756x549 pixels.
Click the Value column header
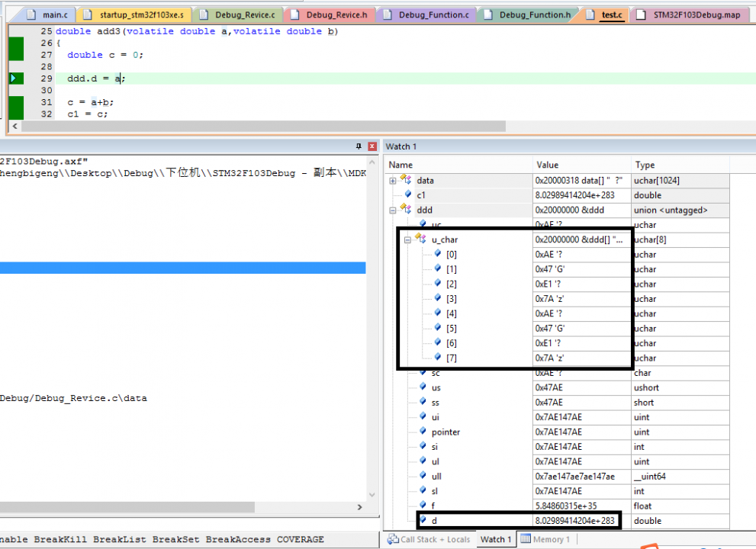(547, 165)
